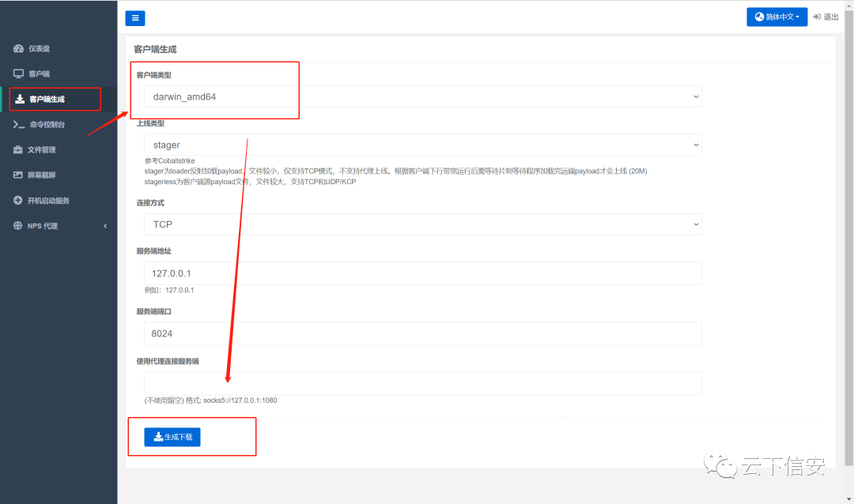Click the 客户端生成 page heading text
This screenshot has height=504, width=854.
coord(155,49)
